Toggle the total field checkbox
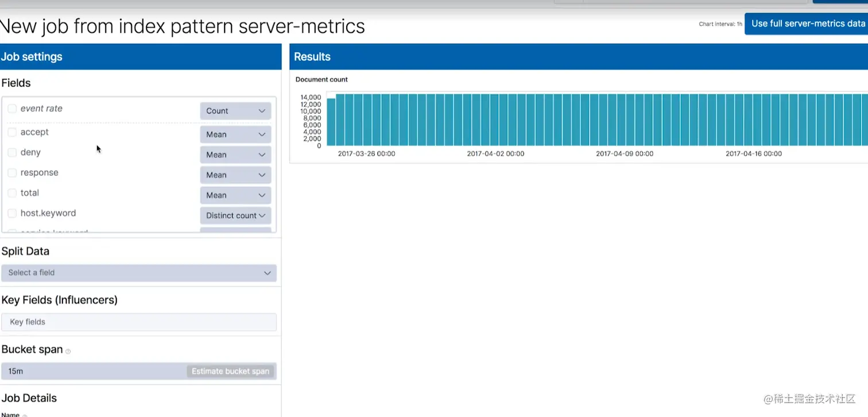 pyautogui.click(x=12, y=193)
